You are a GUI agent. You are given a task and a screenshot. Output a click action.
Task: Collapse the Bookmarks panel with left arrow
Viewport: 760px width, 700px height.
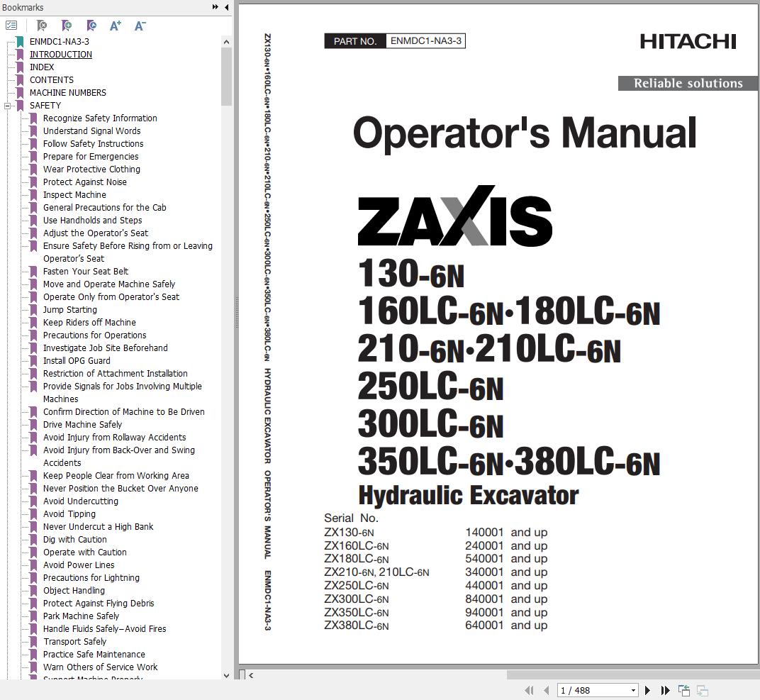[226, 7]
